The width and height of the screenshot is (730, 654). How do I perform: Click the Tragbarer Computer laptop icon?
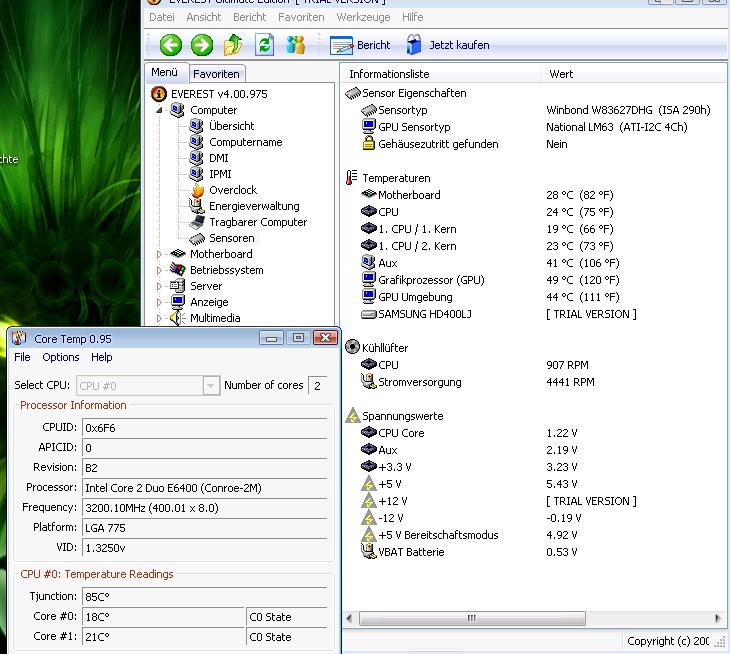pos(197,222)
